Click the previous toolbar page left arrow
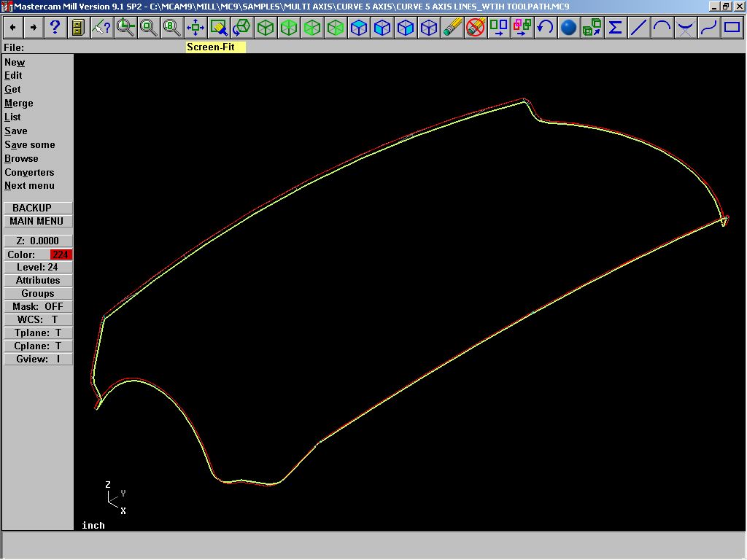The image size is (747, 560). pyautogui.click(x=13, y=28)
